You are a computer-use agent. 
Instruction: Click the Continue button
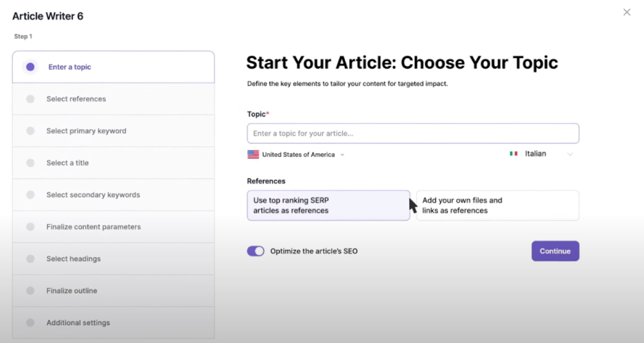click(x=555, y=251)
